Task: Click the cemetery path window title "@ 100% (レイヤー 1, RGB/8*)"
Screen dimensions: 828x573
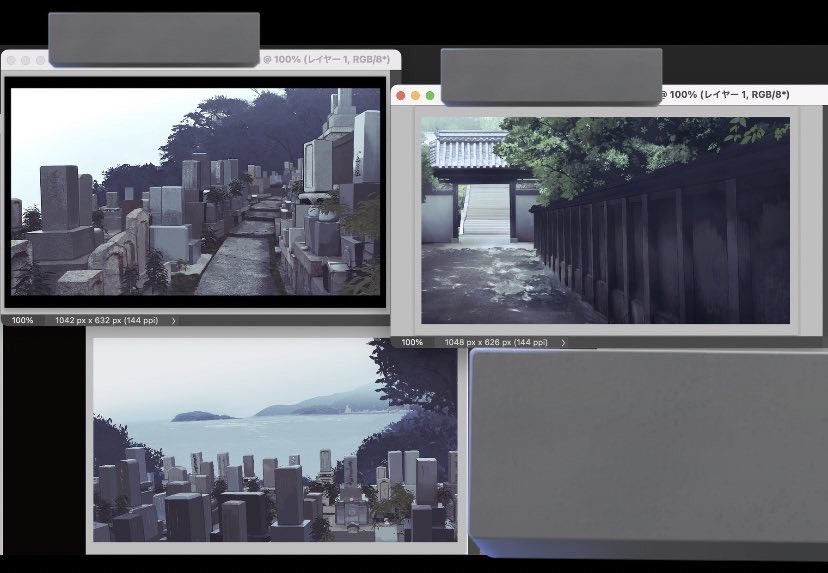Action: tap(326, 59)
